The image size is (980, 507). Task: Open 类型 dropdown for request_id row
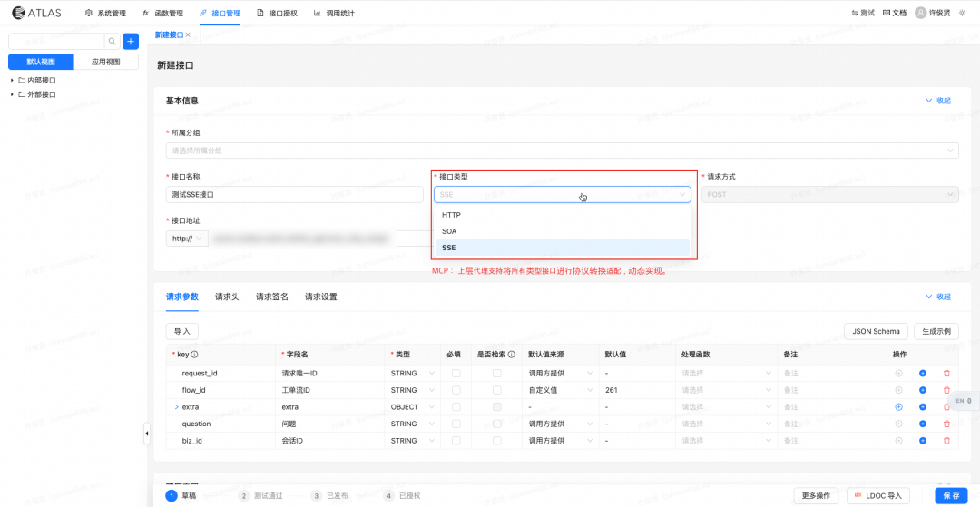point(413,374)
